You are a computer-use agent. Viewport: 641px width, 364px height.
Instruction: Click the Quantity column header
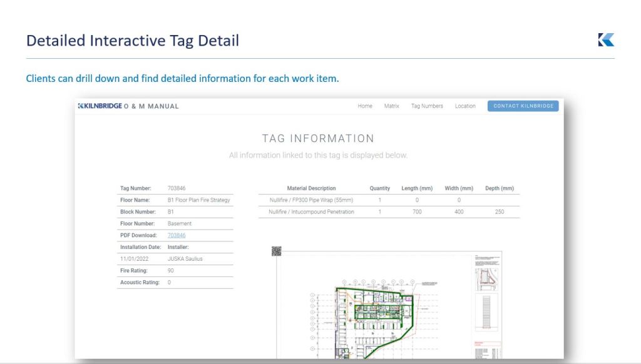[x=379, y=188]
